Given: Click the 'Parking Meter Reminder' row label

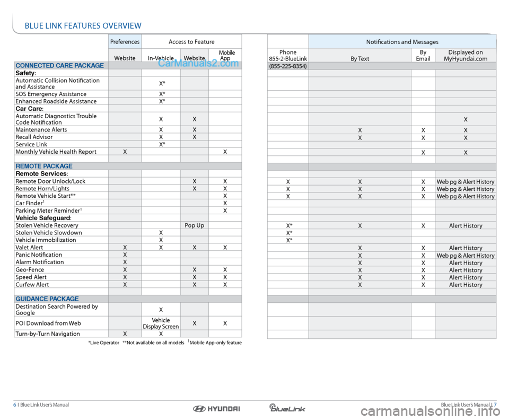Looking at the screenshot, I should (x=49, y=211).
